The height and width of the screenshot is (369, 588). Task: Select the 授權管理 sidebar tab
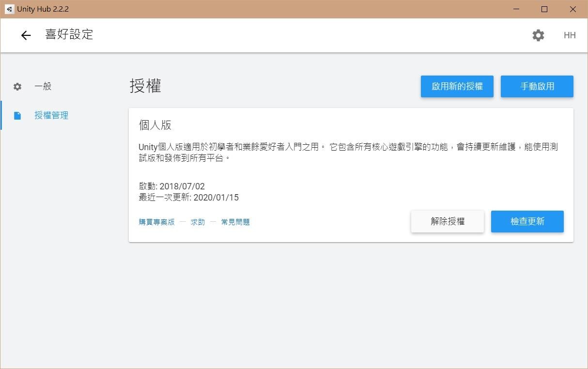51,116
